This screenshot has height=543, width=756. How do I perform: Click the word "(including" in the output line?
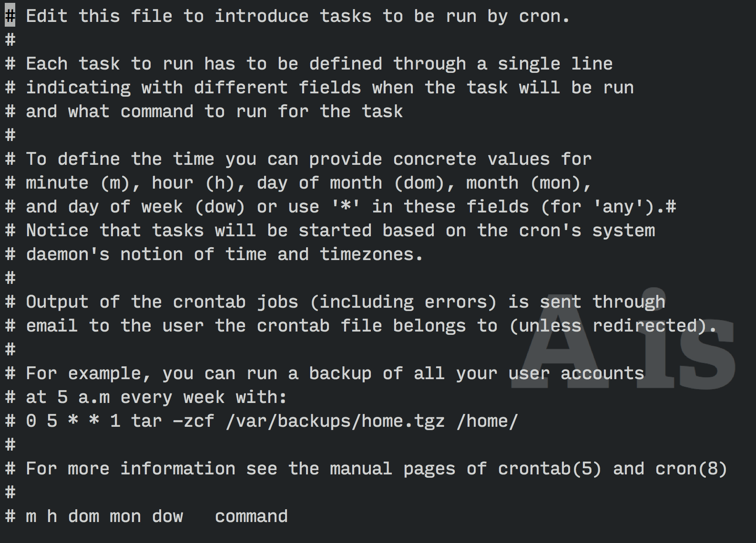(361, 302)
